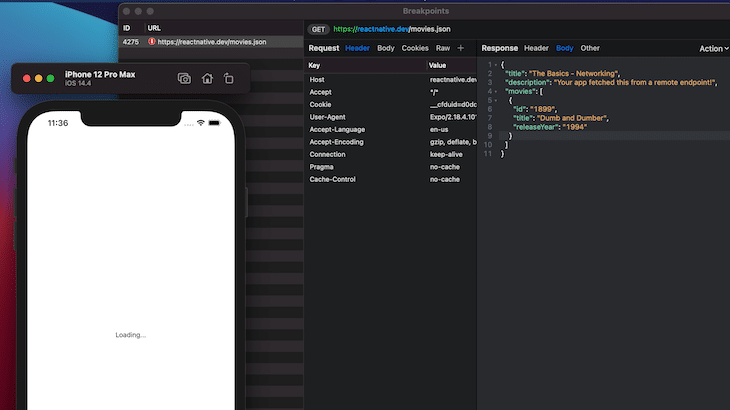This screenshot has height=410, width=730.
Task: Click the red breakpoint icon in URL row
Action: click(152, 42)
